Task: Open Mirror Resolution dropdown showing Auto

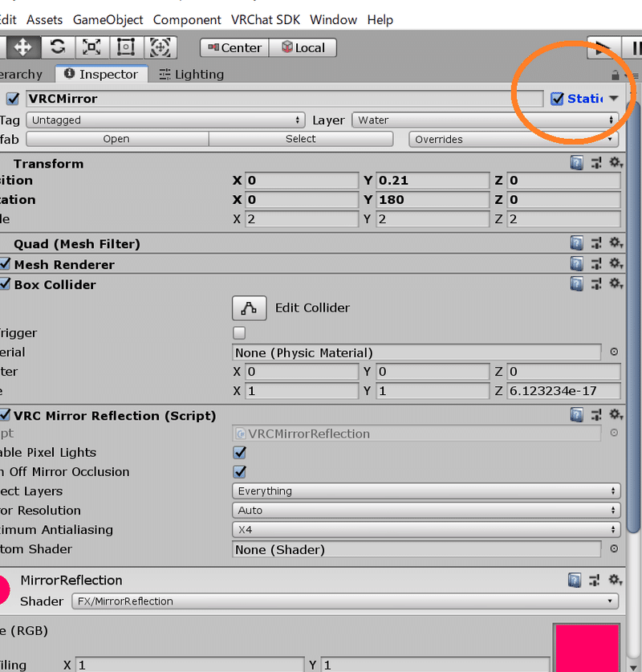Action: pos(426,510)
